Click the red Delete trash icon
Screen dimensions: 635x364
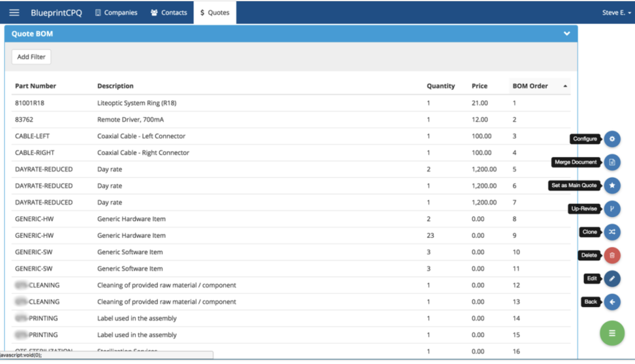click(612, 256)
